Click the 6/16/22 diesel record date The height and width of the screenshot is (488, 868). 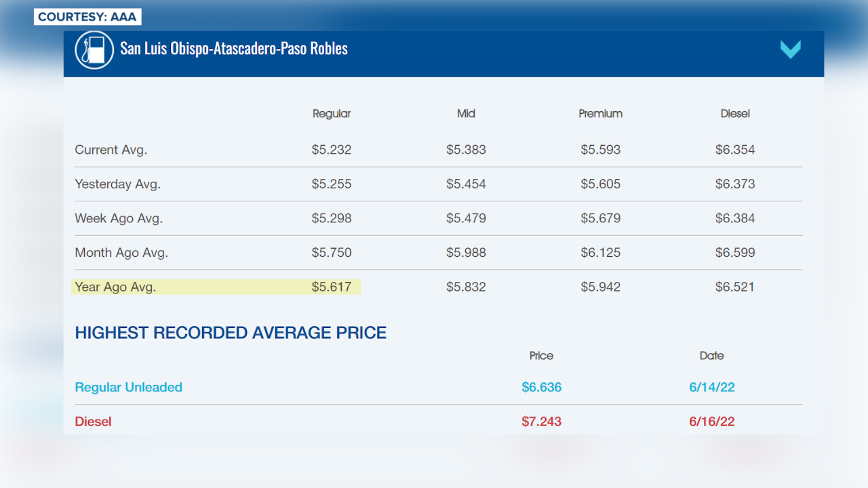[x=711, y=422]
